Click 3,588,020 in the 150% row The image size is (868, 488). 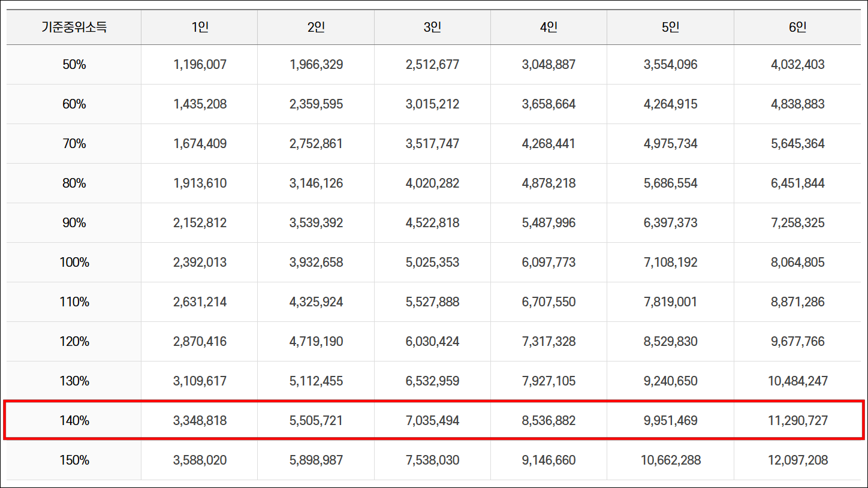point(200,460)
